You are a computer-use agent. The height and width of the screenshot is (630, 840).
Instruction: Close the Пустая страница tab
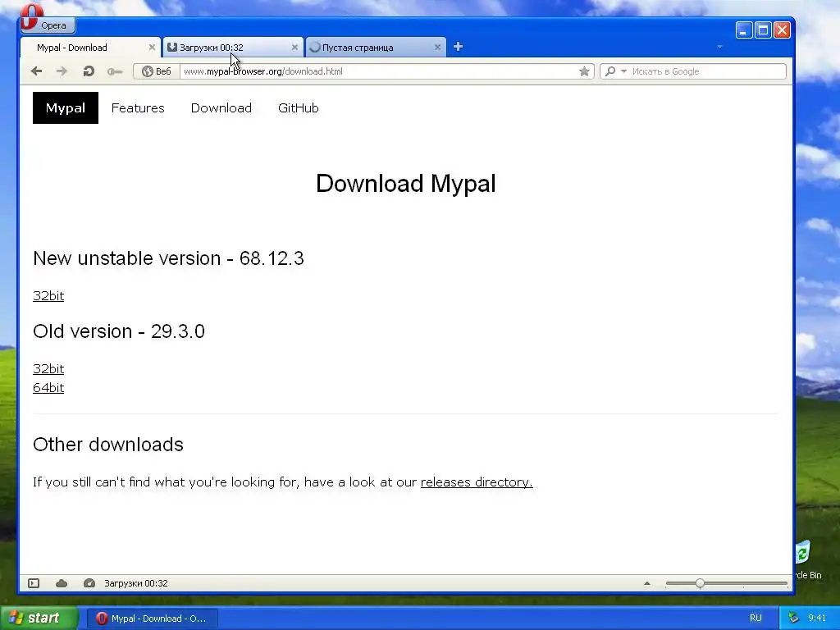click(437, 47)
